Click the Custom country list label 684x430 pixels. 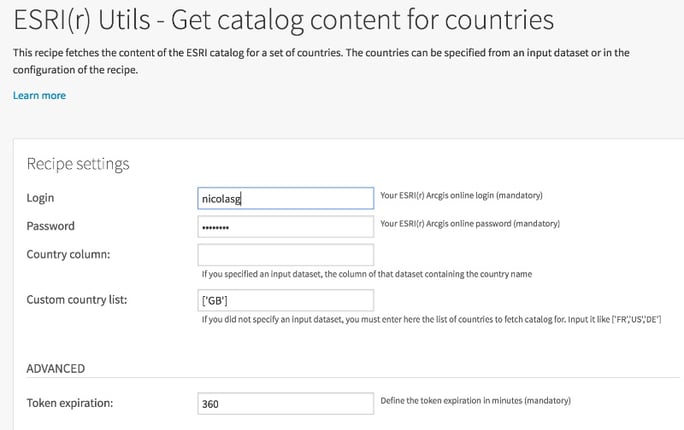click(x=77, y=300)
